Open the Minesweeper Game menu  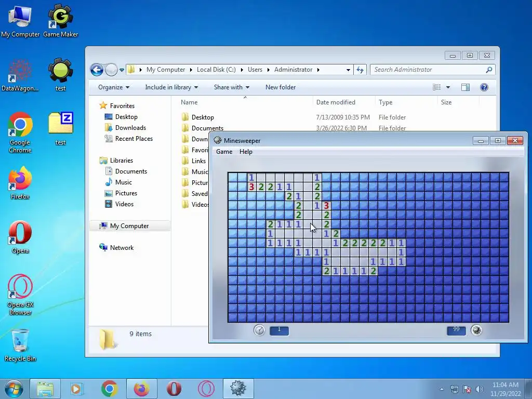(224, 152)
